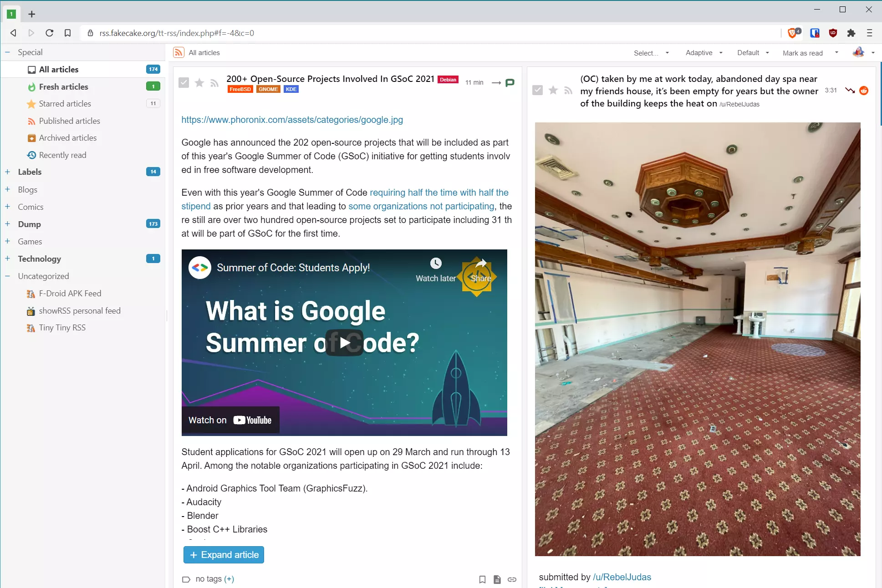Click the green comment icon on GSoC article
Screen dimensions: 882x588
coord(510,82)
